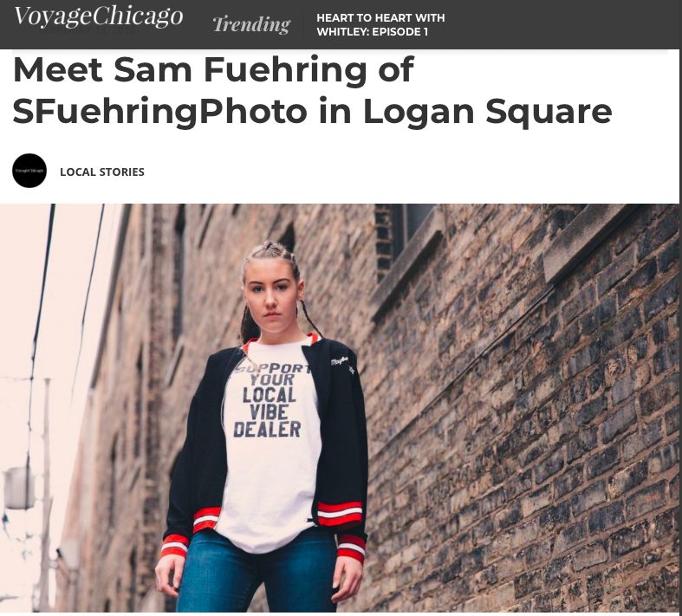Click the date partly hidden under the header

[87, 31]
